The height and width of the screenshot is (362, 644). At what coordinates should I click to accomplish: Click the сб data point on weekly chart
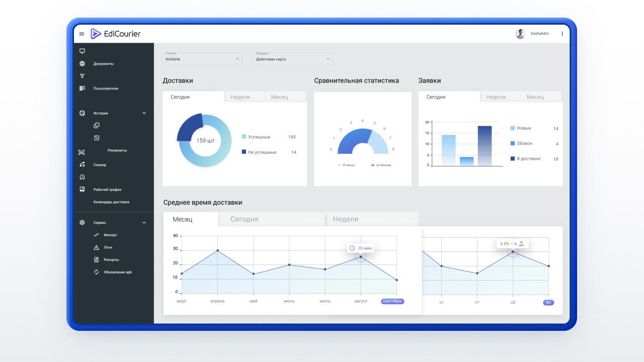(x=513, y=251)
